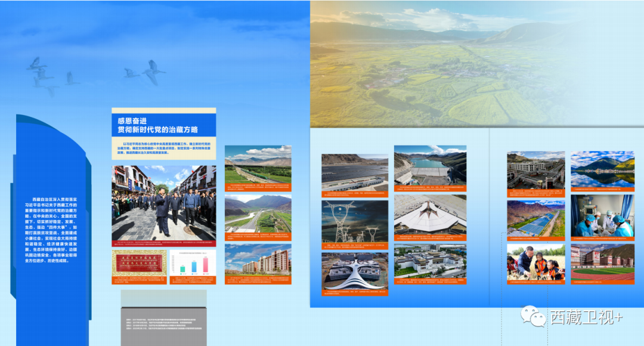This screenshot has width=644, height=346.
Task: Open the red plaque with gold frame image
Action: tap(139, 262)
